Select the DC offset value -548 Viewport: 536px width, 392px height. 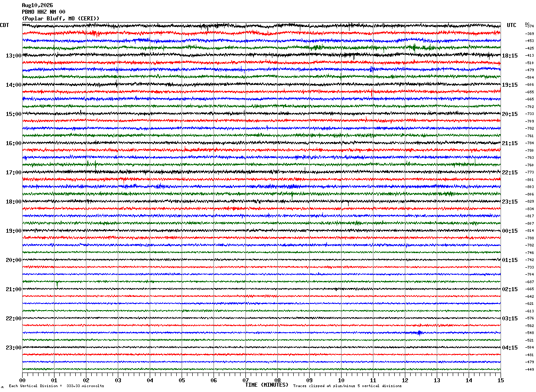click(529, 333)
